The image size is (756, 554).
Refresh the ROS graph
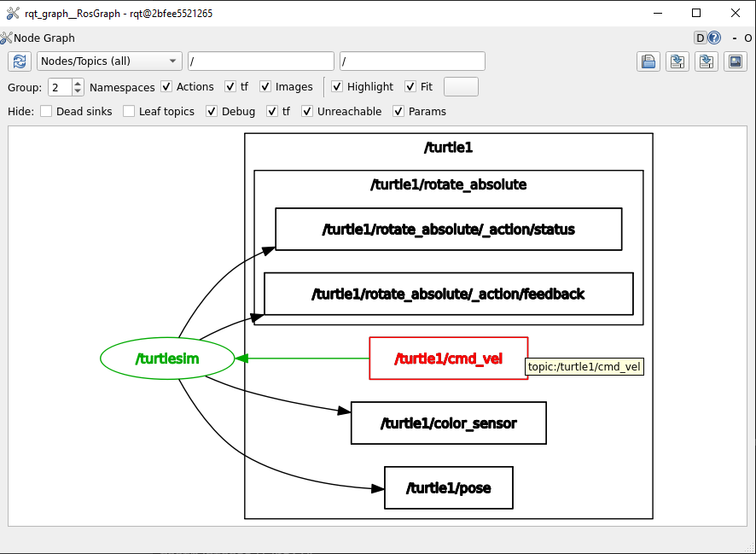pos(20,61)
